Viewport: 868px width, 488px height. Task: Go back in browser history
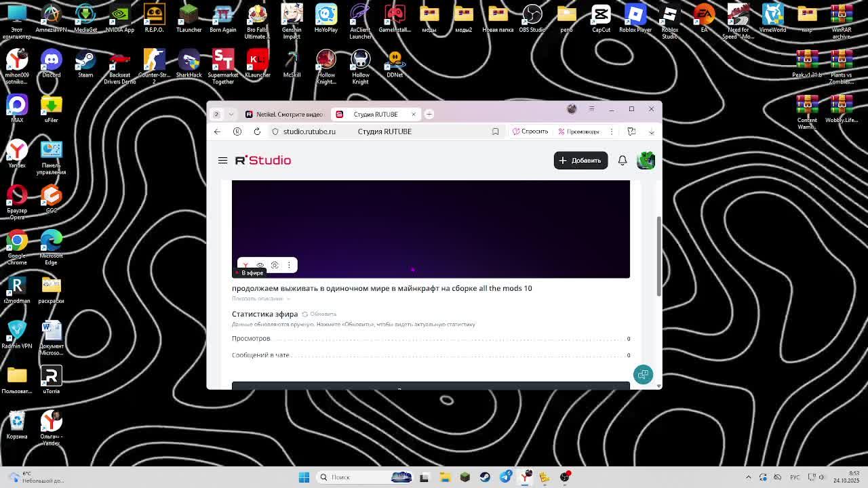[217, 131]
